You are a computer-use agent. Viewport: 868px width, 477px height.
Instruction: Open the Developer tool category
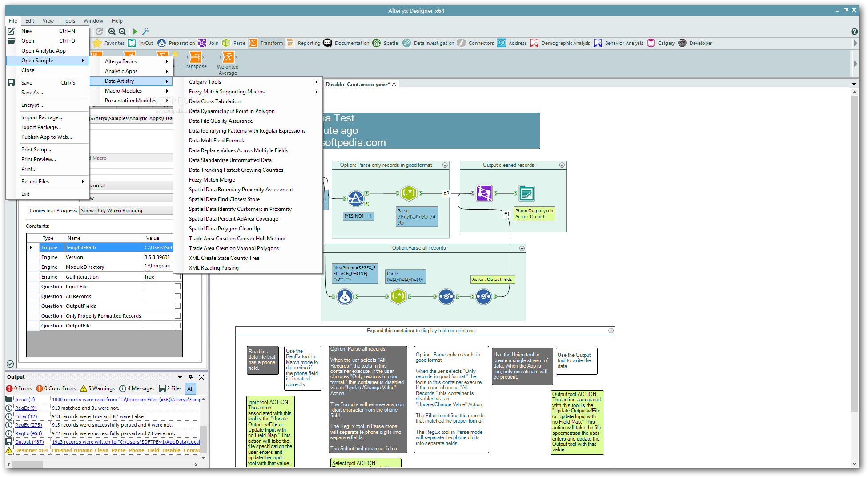click(695, 43)
